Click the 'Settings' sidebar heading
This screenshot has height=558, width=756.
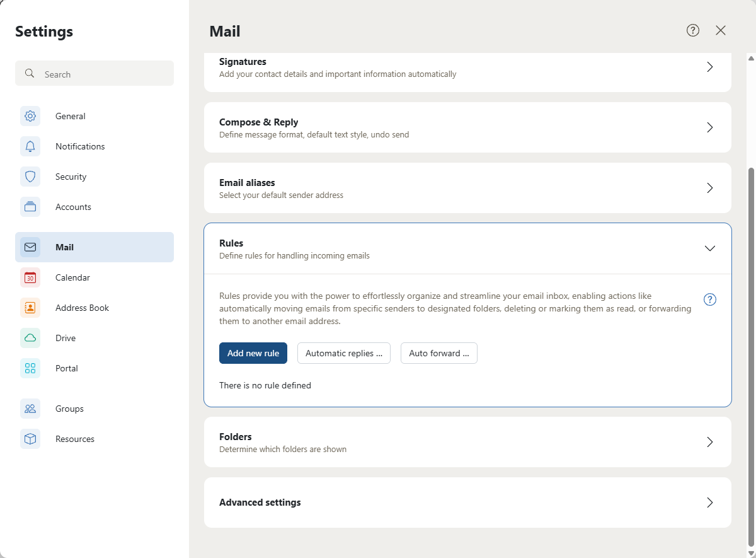(44, 31)
